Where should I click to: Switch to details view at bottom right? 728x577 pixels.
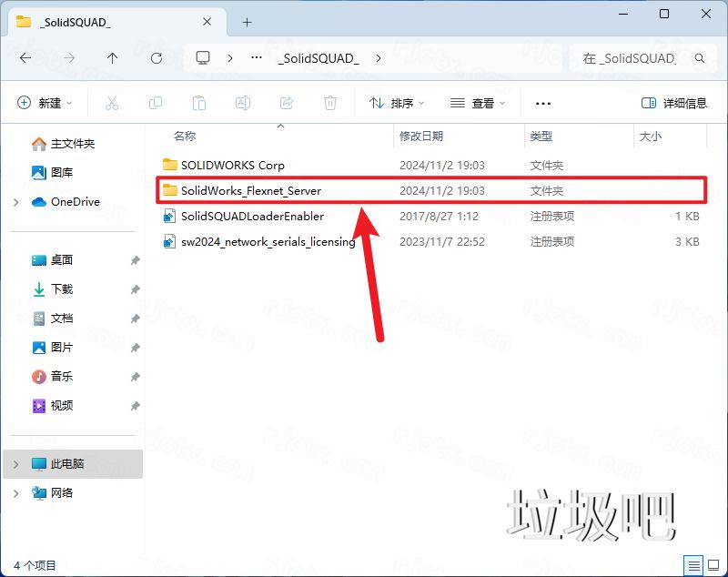[694, 565]
